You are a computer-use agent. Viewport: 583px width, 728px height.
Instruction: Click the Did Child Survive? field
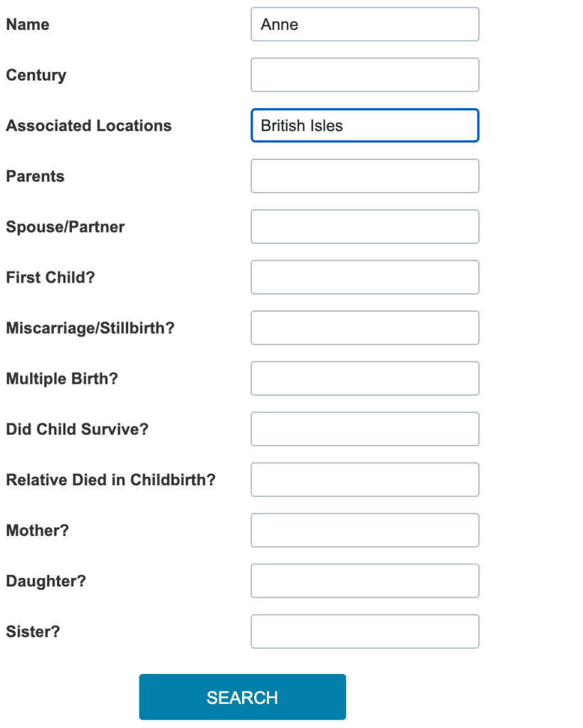pyautogui.click(x=364, y=428)
